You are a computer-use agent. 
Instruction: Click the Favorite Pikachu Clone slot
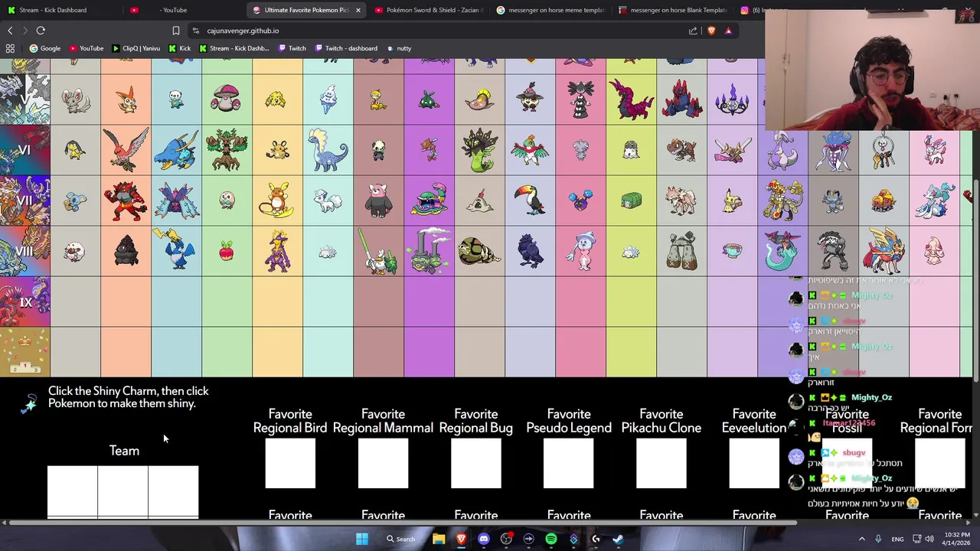tap(661, 463)
